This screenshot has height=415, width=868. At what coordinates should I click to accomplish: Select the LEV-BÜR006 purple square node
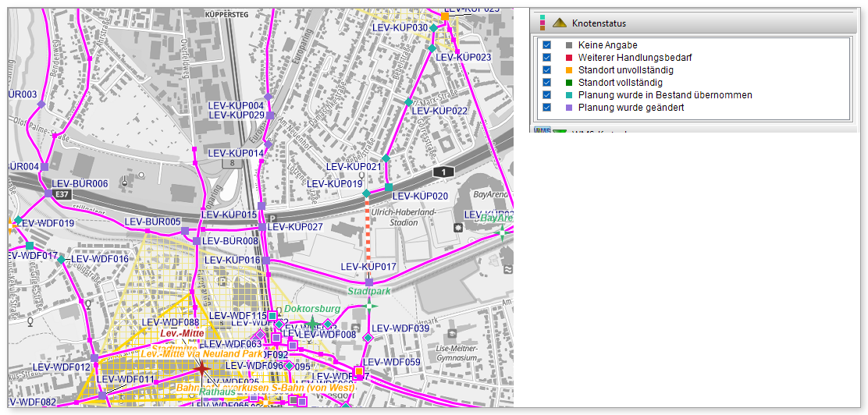tap(48, 193)
